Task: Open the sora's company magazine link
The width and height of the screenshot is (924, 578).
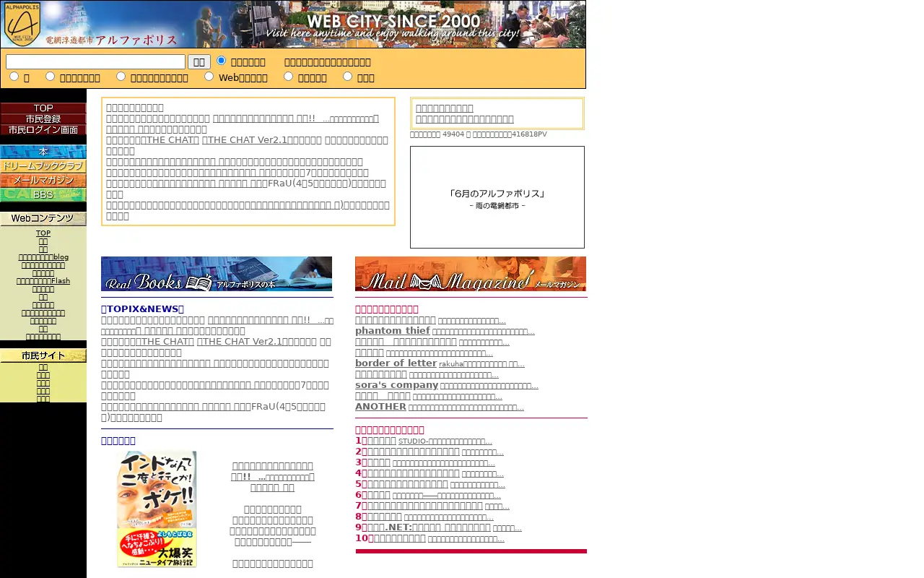Action: [396, 385]
